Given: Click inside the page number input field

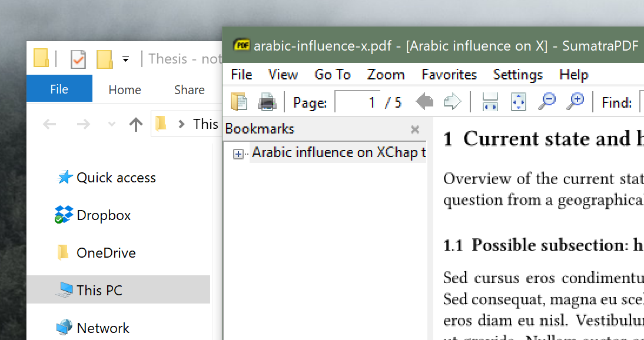Looking at the screenshot, I should click(356, 101).
